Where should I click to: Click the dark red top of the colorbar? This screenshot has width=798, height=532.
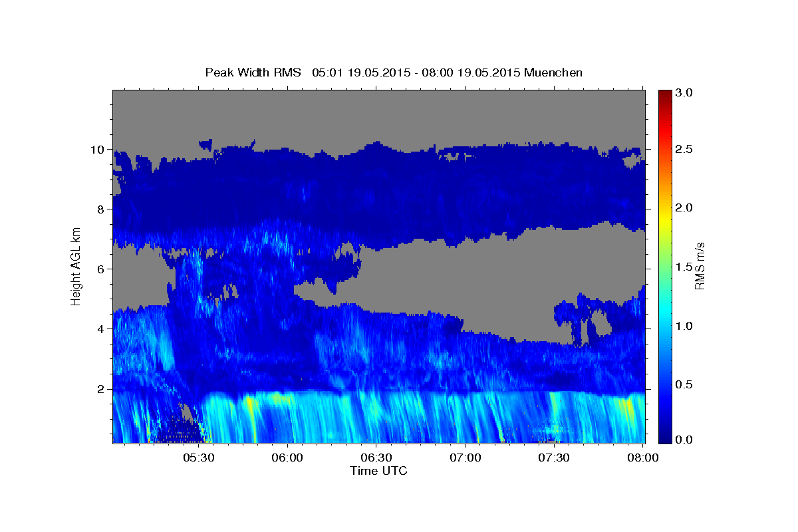pos(664,94)
